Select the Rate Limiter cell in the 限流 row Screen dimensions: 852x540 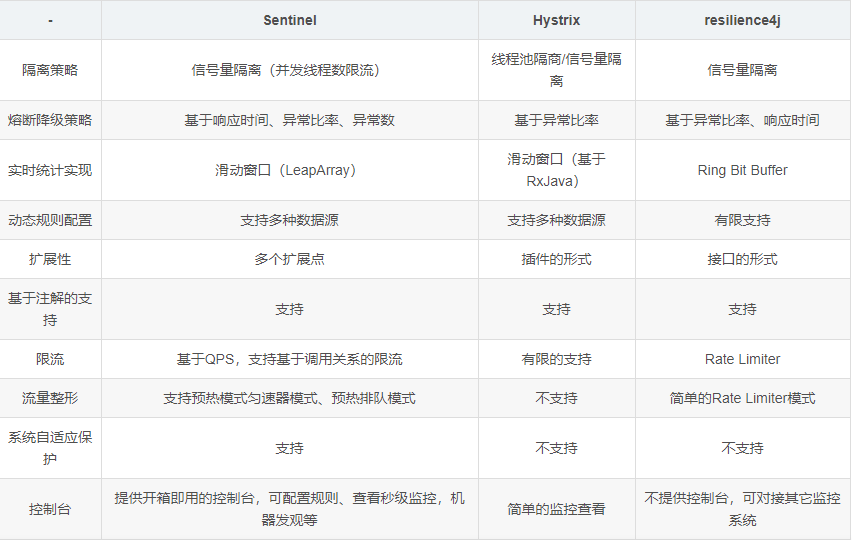(742, 359)
